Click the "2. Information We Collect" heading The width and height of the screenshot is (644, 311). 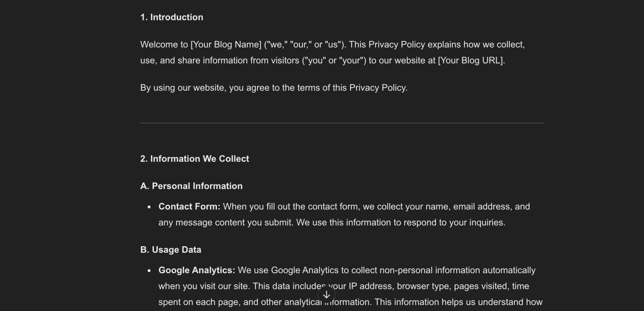tap(194, 159)
